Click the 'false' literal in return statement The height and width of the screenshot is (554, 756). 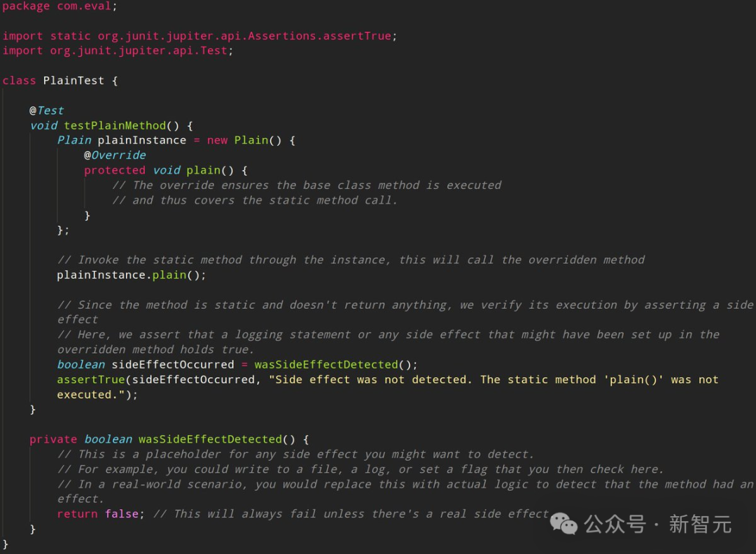pos(122,514)
